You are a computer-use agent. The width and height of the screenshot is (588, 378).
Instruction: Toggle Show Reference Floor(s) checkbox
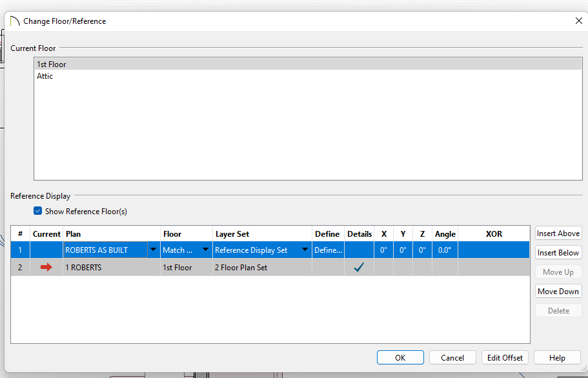38,211
